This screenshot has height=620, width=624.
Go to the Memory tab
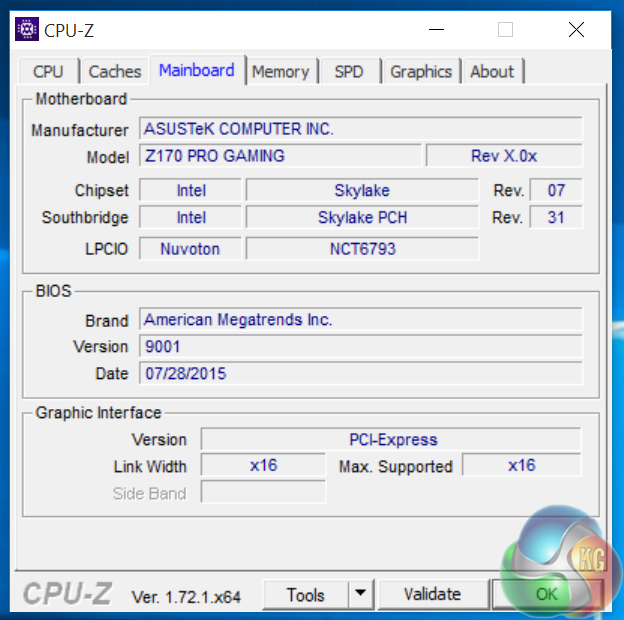tap(281, 72)
